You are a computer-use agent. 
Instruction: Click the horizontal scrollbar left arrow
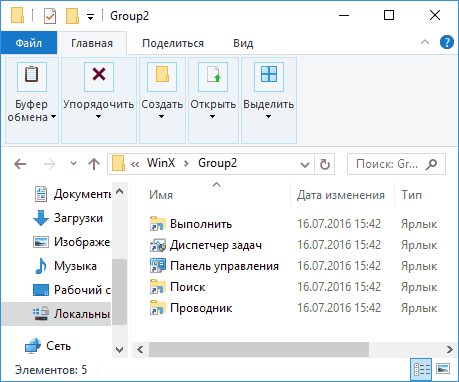click(140, 349)
